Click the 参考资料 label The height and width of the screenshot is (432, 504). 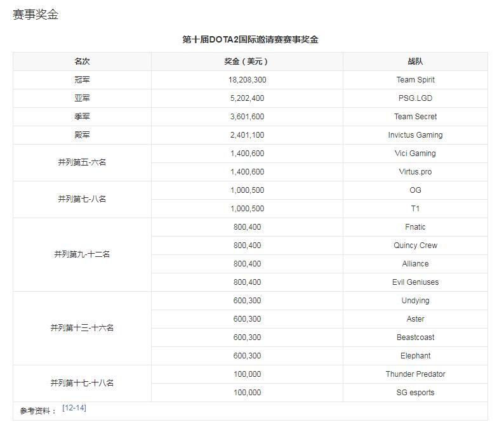(x=37, y=411)
